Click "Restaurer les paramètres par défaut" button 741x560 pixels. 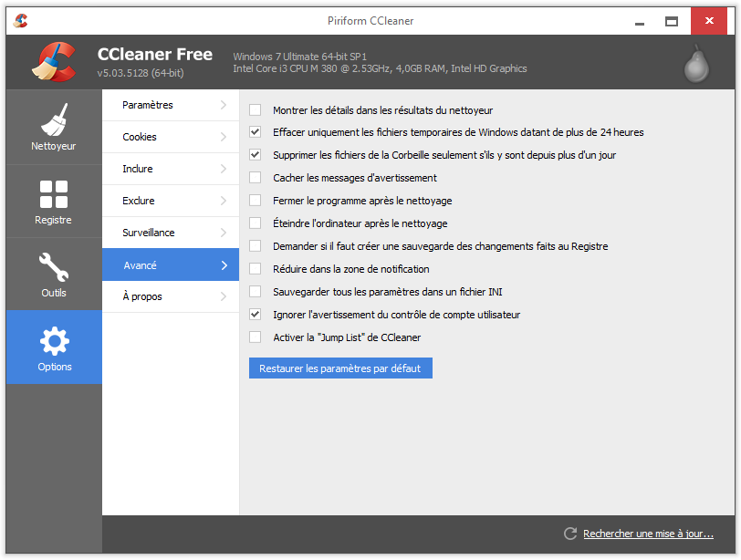click(x=340, y=368)
